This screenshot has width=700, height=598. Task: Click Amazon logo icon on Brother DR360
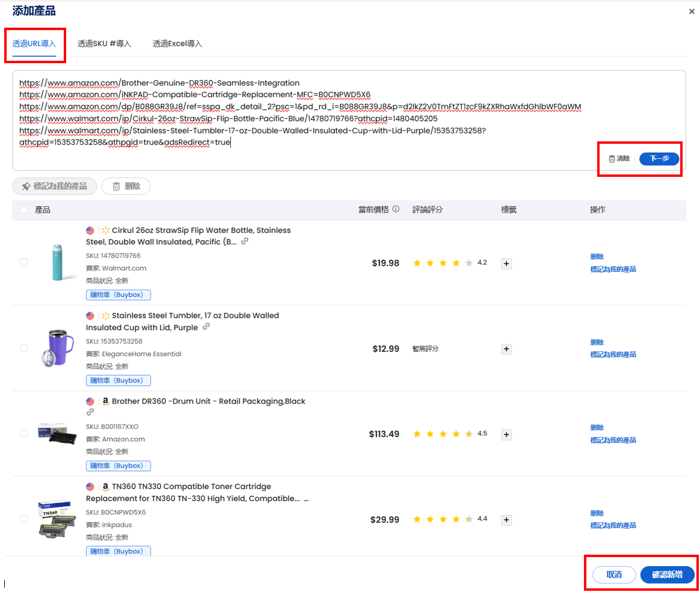[x=105, y=401]
